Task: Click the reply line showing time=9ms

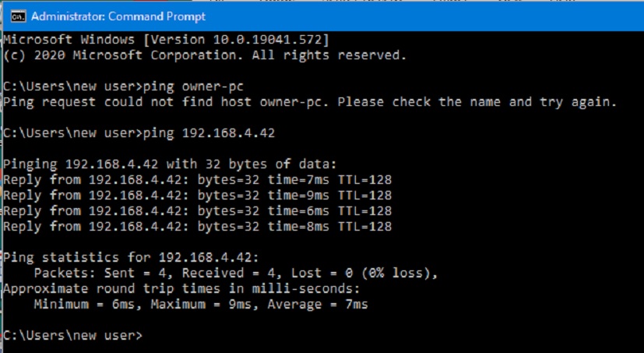Action: coord(197,195)
